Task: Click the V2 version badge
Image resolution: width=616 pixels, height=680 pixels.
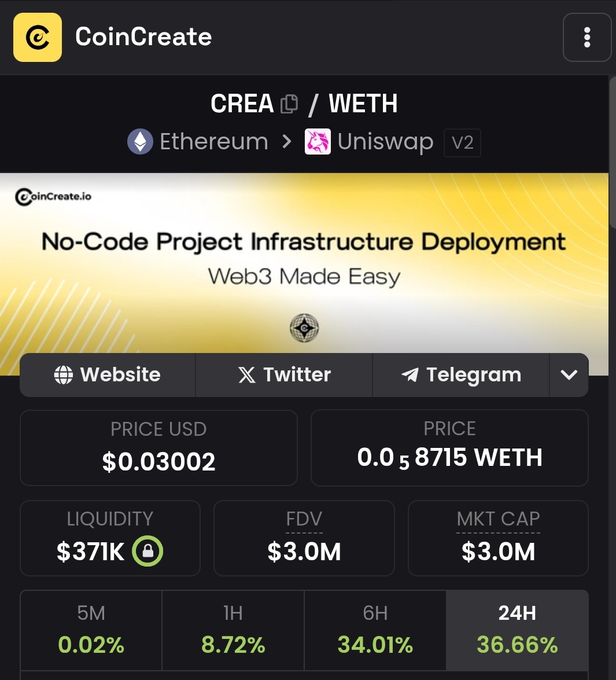Action: pos(462,143)
